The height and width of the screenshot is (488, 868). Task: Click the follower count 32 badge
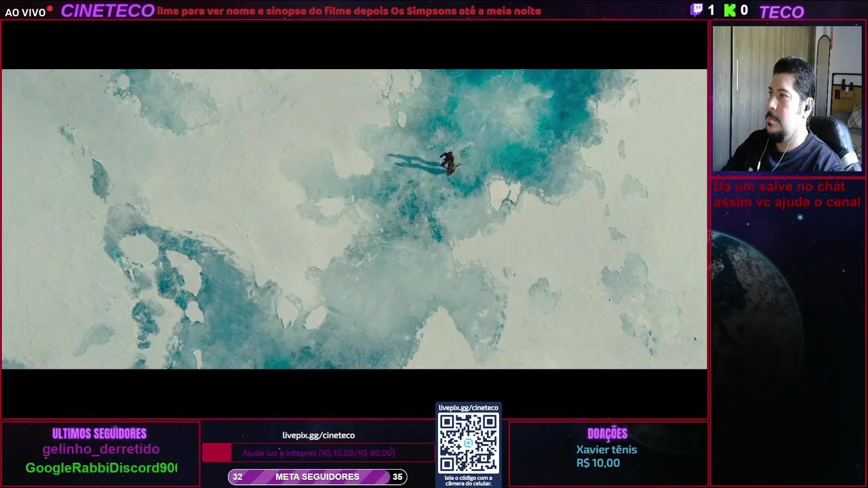(x=237, y=477)
